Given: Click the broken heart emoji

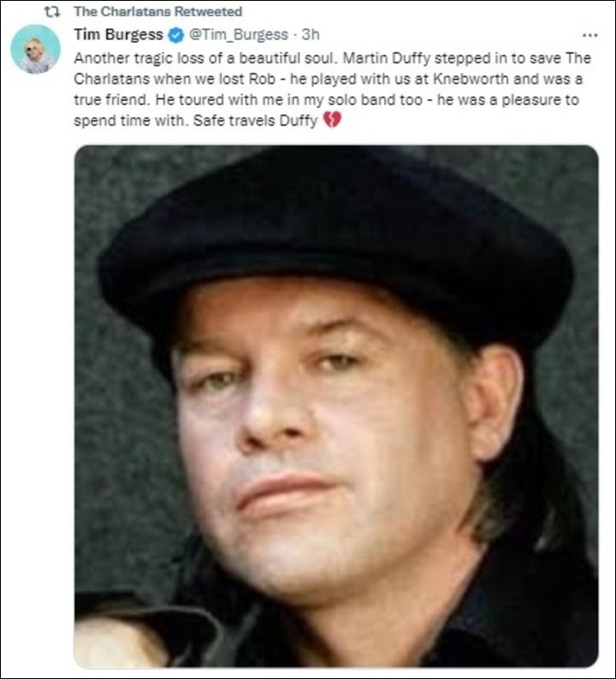Looking at the screenshot, I should pos(332,120).
